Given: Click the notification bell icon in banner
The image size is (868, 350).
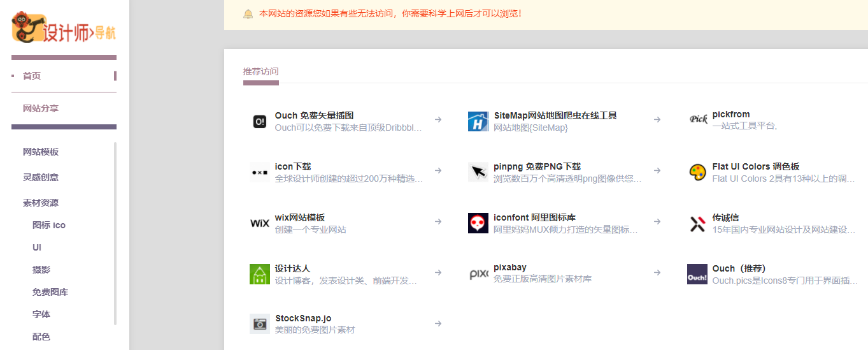Looking at the screenshot, I should pyautogui.click(x=248, y=14).
